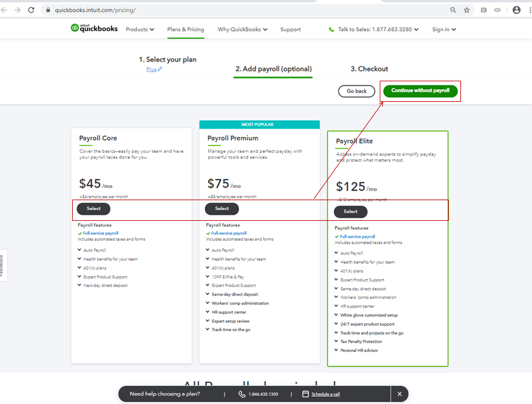Bookmark page with the star icon
The image size is (532, 404).
click(467, 10)
